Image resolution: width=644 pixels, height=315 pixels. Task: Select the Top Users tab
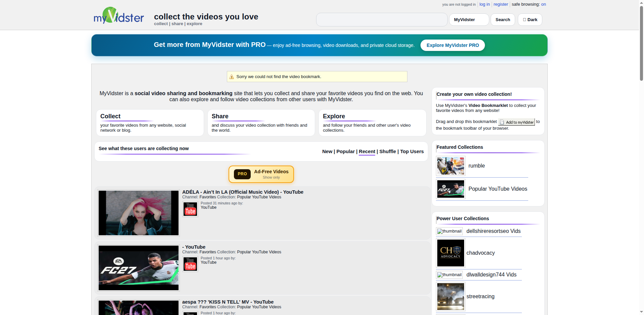412,151
